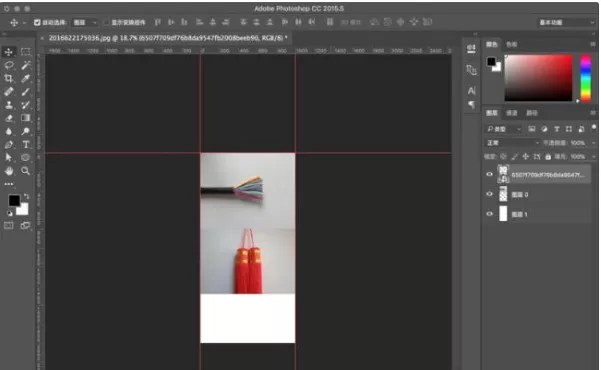The height and width of the screenshot is (370, 601).
Task: Select the Crop tool
Action: pos(9,79)
